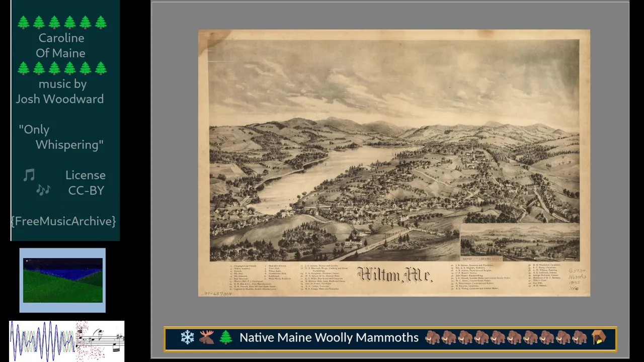
Task: Click the "Caroline" title text
Action: pyautogui.click(x=61, y=38)
